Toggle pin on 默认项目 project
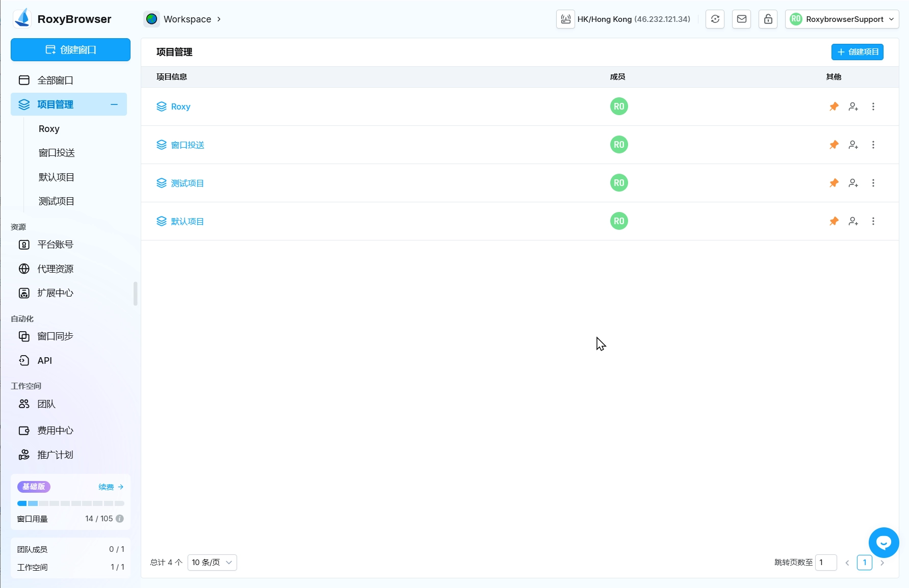The width and height of the screenshot is (909, 588). coord(834,221)
